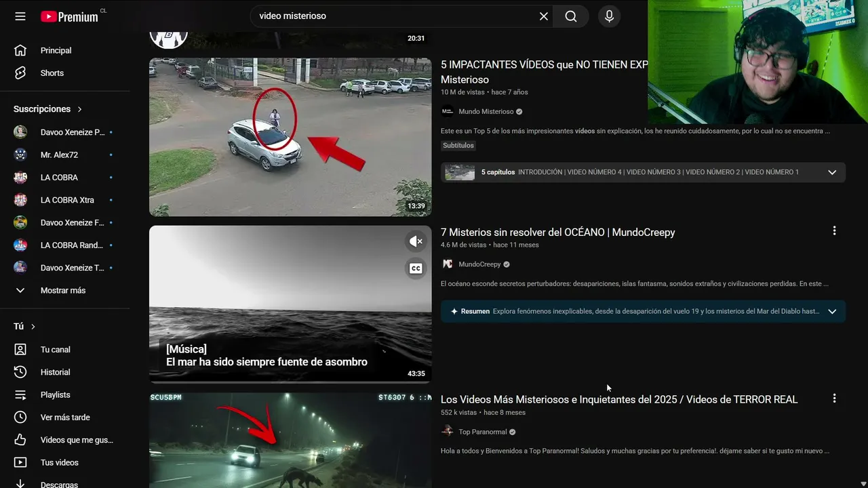The image size is (868, 488).
Task: Expand the Resumen AI summary
Action: [643, 312]
